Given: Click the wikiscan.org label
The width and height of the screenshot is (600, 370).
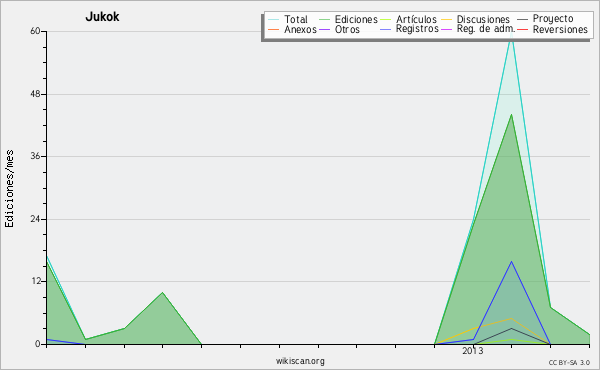Looking at the screenshot, I should click(x=300, y=360).
